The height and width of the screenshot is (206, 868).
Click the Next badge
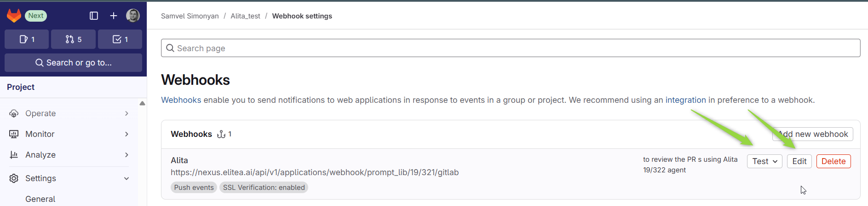click(x=36, y=16)
